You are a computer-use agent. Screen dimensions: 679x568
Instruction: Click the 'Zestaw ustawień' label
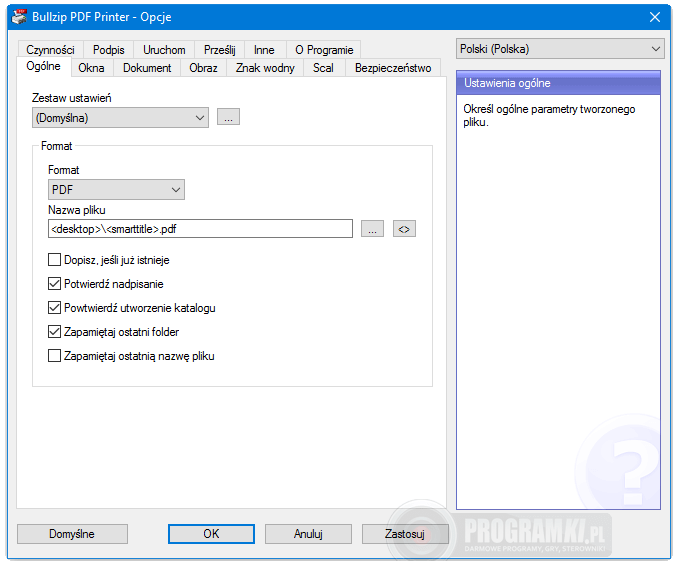71,98
